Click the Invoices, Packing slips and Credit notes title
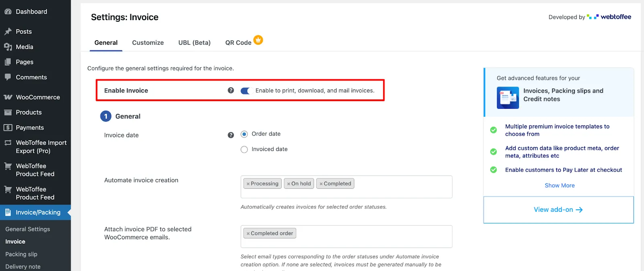 [x=563, y=95]
